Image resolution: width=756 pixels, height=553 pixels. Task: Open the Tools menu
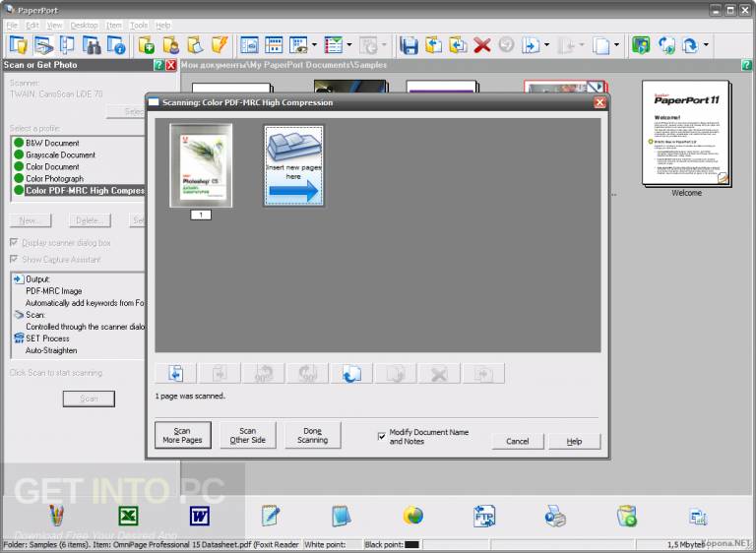[139, 25]
